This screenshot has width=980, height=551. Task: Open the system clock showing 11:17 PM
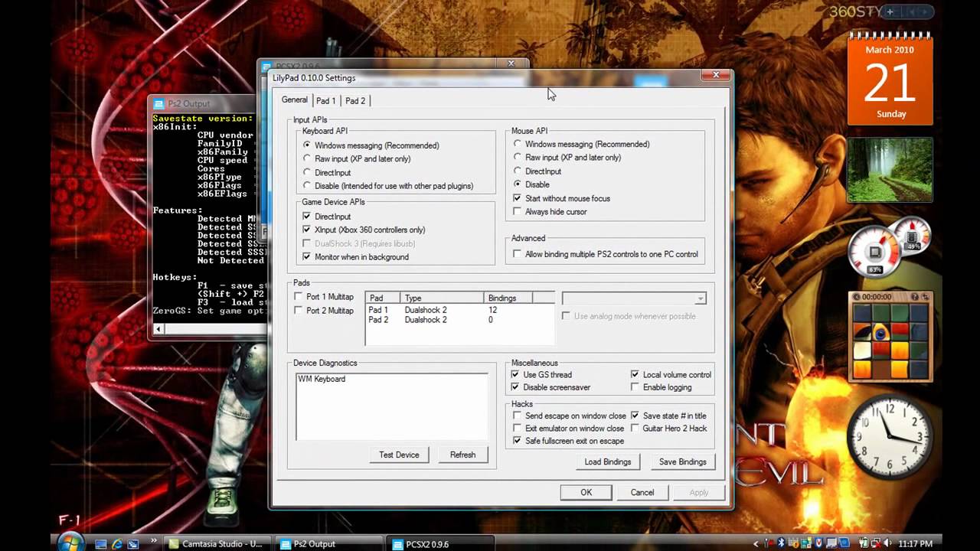[915, 544]
